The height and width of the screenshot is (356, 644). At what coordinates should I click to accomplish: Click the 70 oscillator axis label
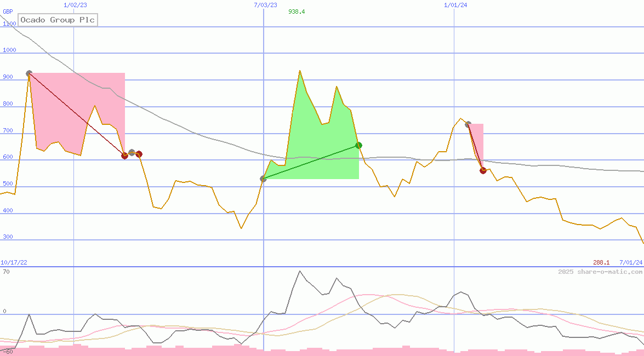pyautogui.click(x=6, y=271)
